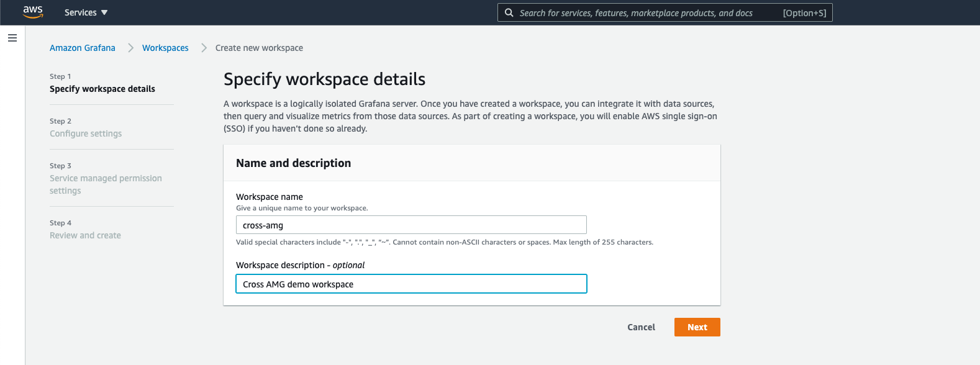Open the hamburger side navigation menu
The height and width of the screenshot is (365, 980).
(x=12, y=38)
